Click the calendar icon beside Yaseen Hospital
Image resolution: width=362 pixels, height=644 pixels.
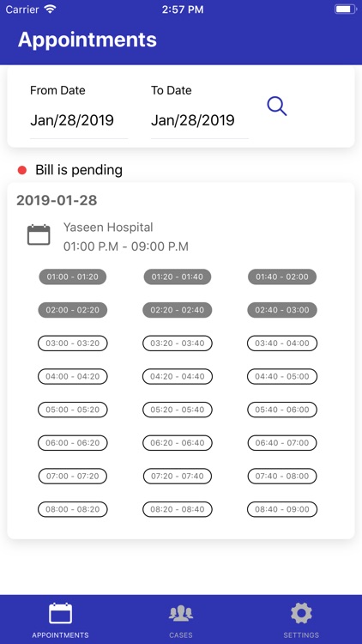click(39, 235)
